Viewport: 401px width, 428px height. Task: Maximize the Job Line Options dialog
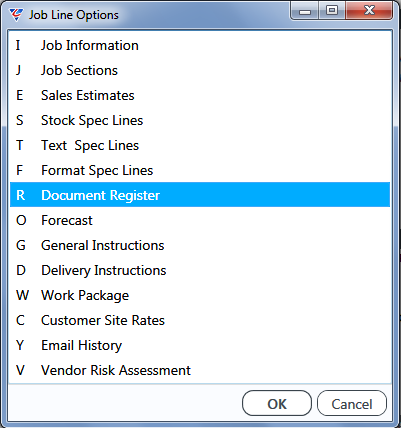[332, 11]
